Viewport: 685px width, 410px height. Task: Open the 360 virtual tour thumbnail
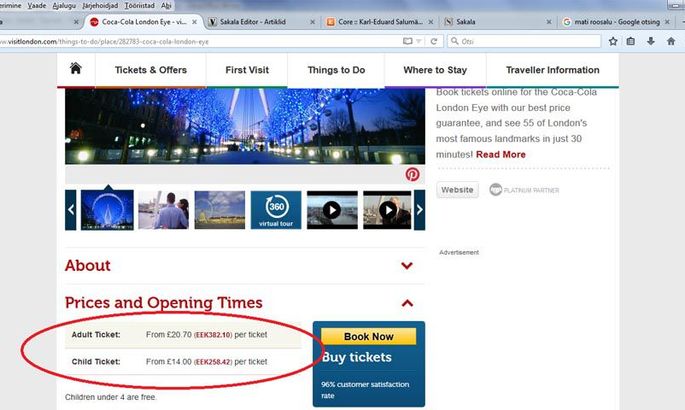276,210
